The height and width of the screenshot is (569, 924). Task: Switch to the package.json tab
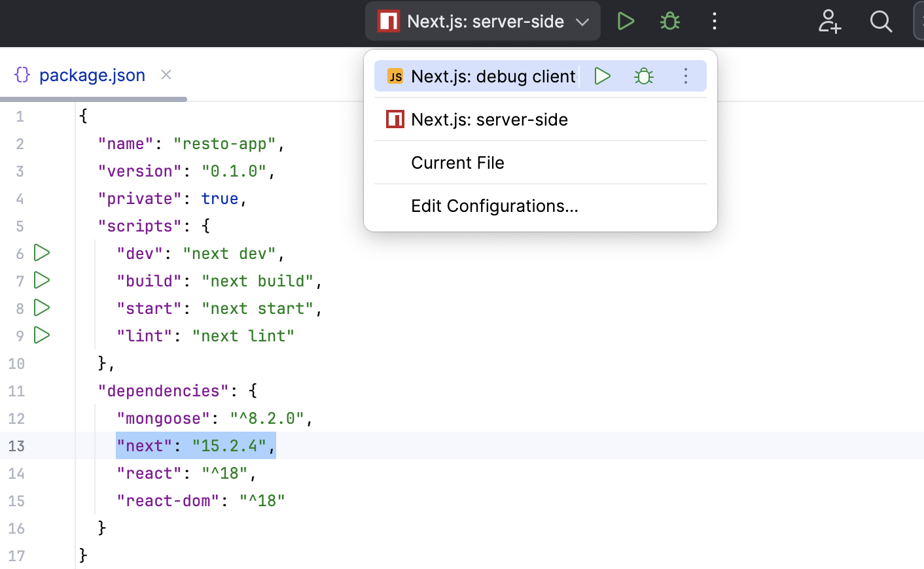click(x=92, y=75)
